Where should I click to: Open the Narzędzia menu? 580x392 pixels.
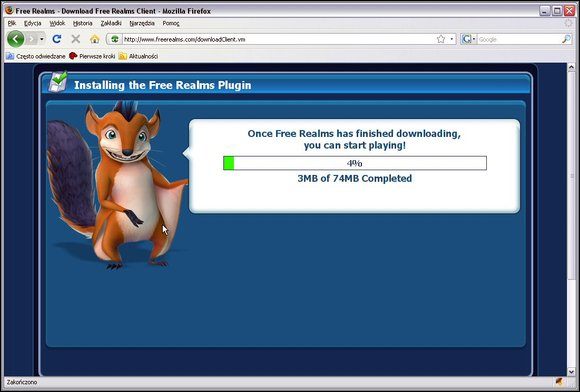coord(142,23)
